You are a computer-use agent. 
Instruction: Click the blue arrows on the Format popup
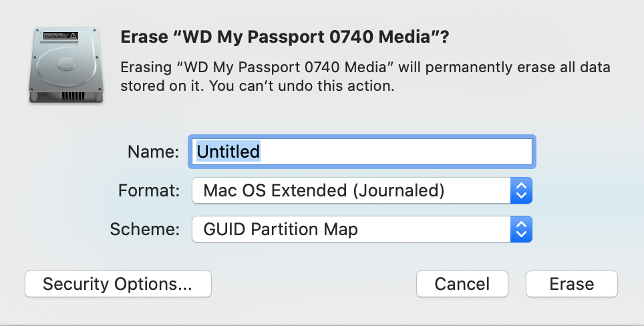[520, 190]
